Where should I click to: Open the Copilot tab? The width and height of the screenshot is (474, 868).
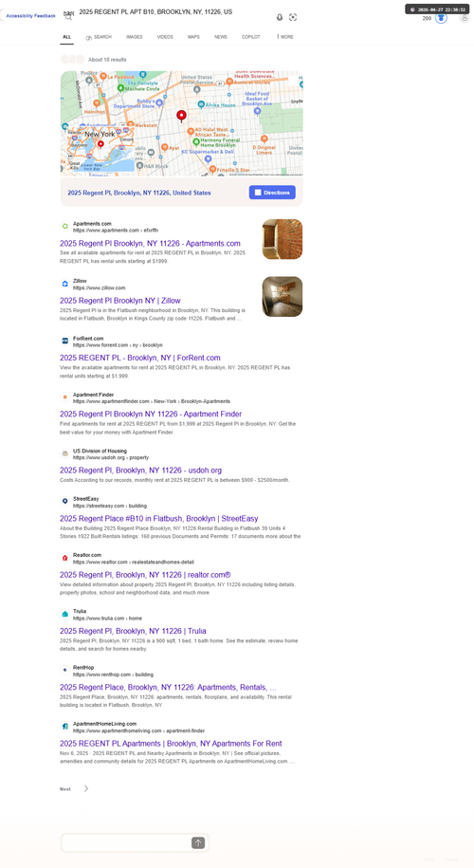point(250,37)
